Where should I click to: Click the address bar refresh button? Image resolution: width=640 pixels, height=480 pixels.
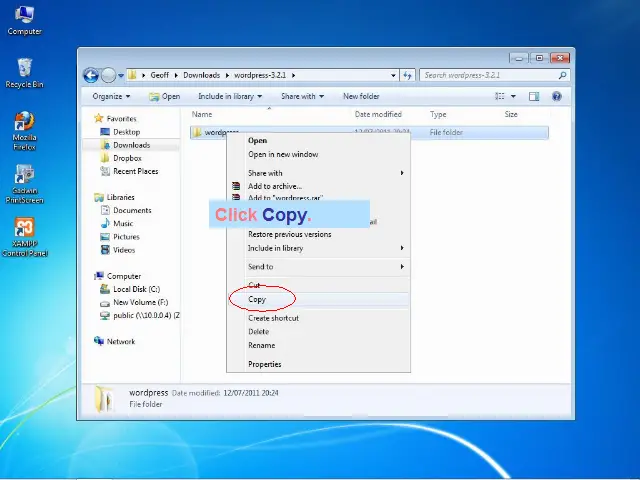pyautogui.click(x=407, y=76)
